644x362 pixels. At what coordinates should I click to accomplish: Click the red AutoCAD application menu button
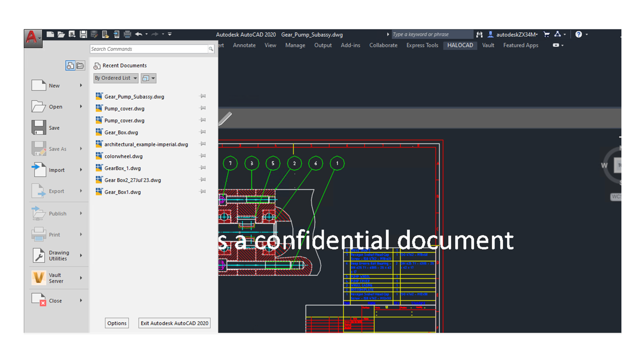tap(33, 38)
